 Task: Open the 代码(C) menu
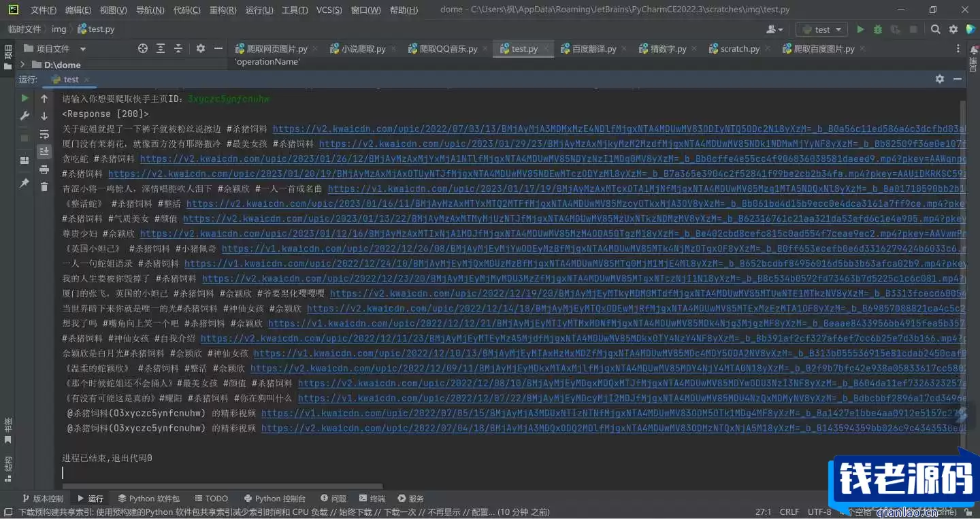[x=186, y=10]
